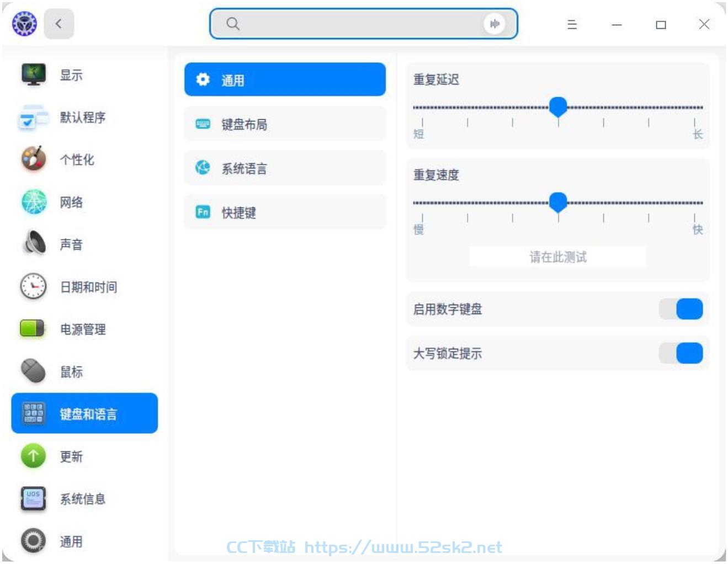Open 日期和时间 settings label
The image size is (728, 564).
click(x=88, y=287)
